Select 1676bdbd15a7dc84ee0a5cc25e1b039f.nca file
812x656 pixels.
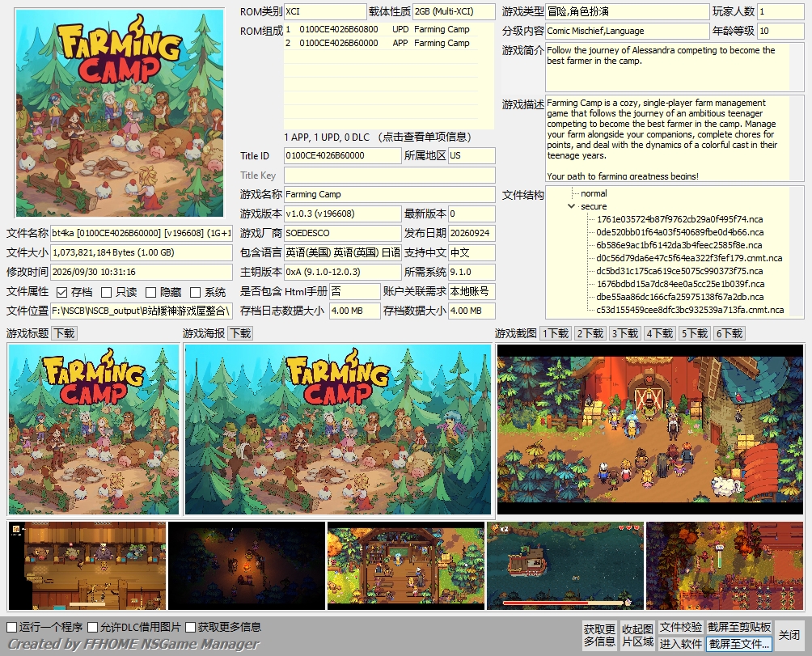[x=680, y=284]
